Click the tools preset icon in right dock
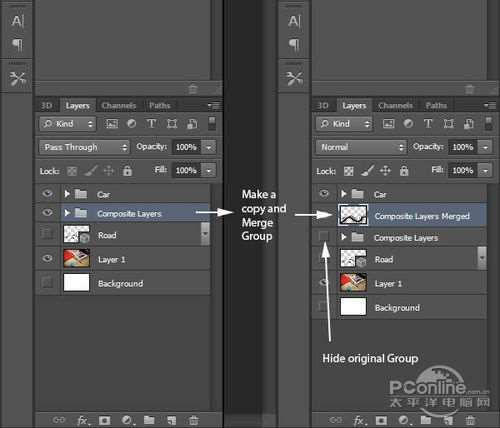The width and height of the screenshot is (500, 428). tap(294, 78)
